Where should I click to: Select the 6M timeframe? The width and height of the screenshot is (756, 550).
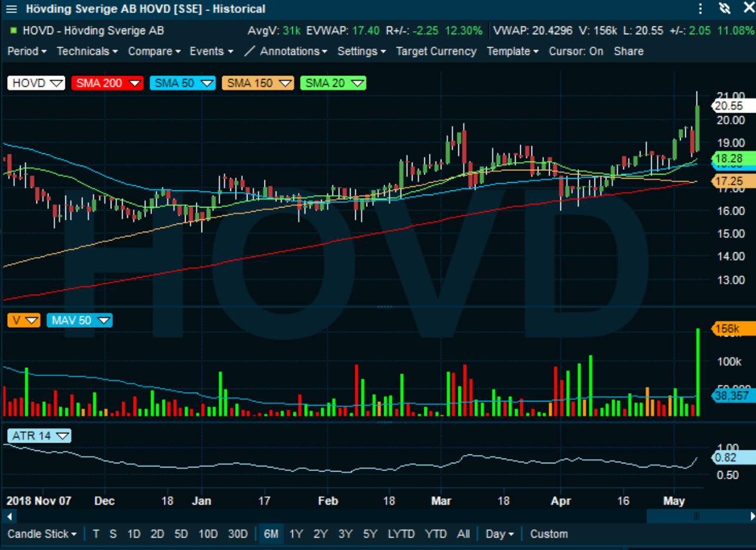pyautogui.click(x=270, y=534)
